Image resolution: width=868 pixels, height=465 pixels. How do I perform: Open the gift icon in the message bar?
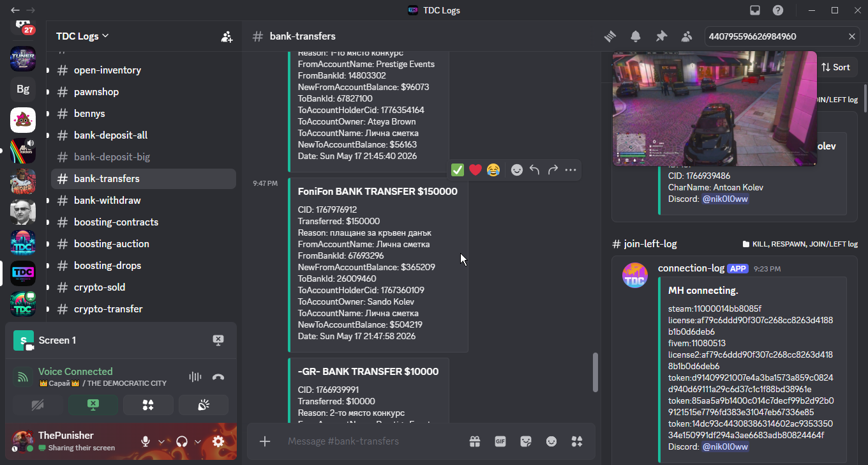pos(474,441)
